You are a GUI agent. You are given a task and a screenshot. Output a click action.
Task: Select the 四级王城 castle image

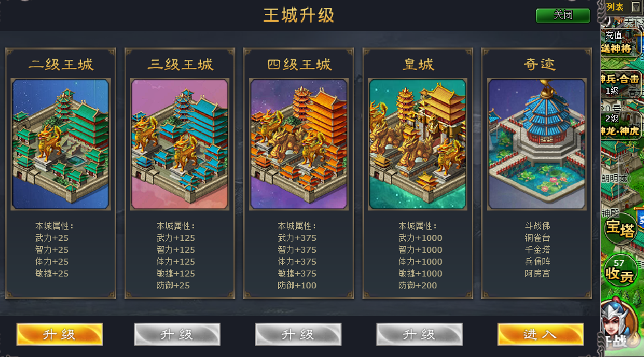point(299,145)
